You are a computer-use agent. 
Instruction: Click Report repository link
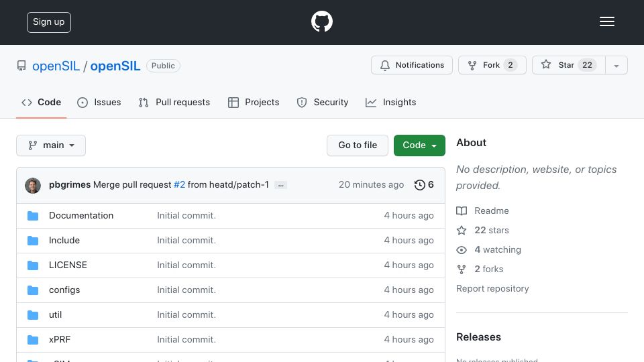(x=492, y=288)
